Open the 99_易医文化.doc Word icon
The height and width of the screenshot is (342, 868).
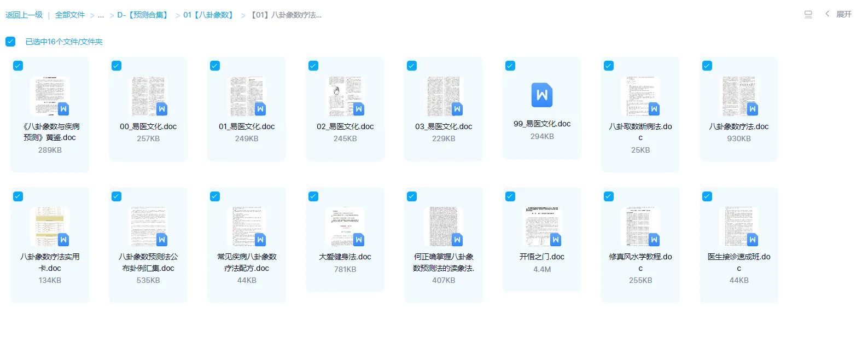[x=541, y=95]
